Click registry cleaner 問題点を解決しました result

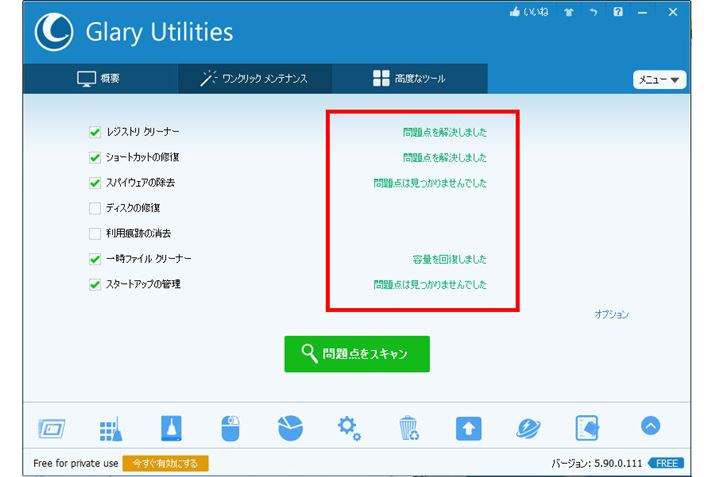click(x=445, y=132)
